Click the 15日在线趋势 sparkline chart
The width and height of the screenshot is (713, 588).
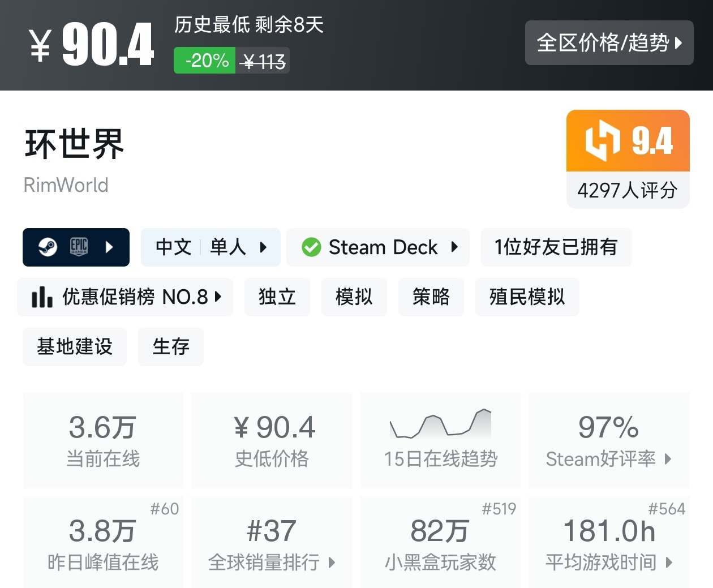coord(440,424)
